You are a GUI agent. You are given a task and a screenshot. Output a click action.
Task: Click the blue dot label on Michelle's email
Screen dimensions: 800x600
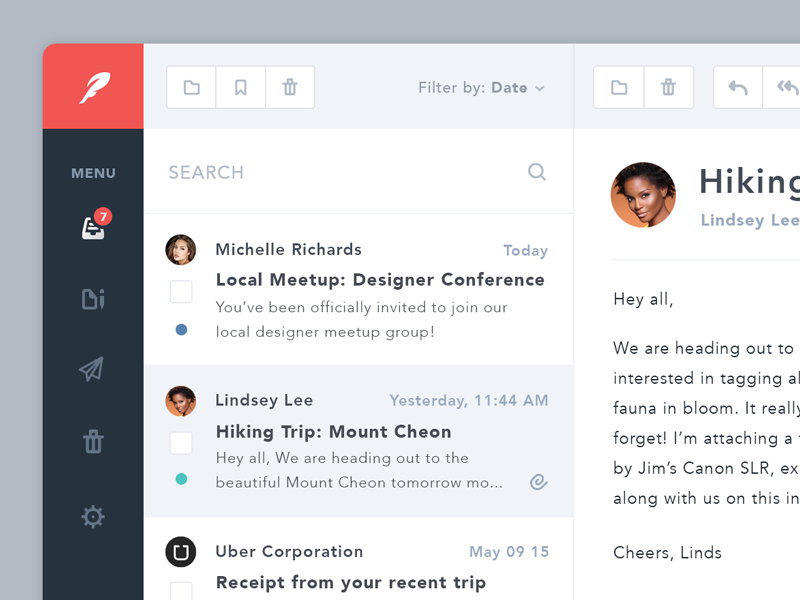[x=181, y=329]
